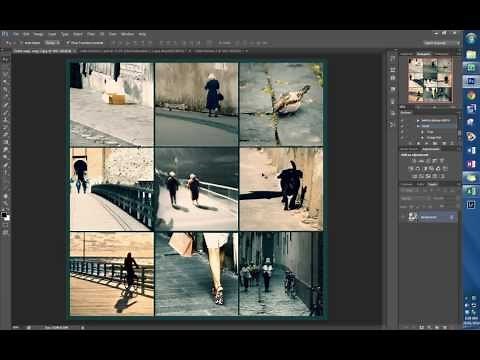Click the foreground color swatch

click(4, 214)
